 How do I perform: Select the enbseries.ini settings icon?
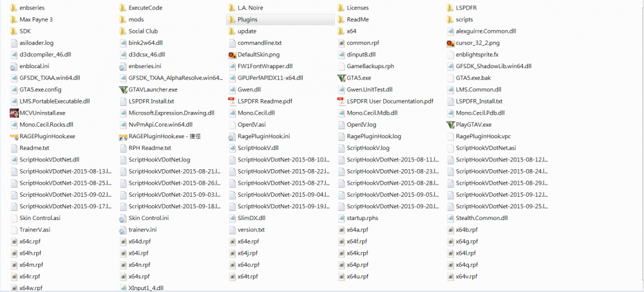tap(122, 66)
